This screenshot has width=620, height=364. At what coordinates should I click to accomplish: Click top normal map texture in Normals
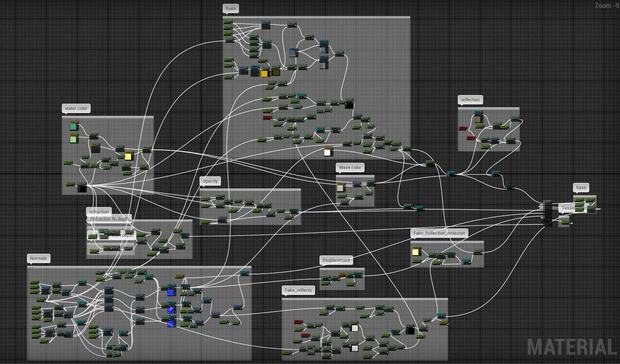[x=172, y=291]
